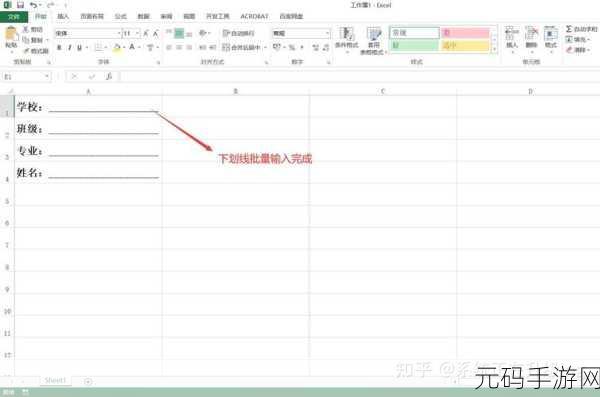Click the Increase Decimal icon
The width and height of the screenshot is (600, 397).
tap(316, 47)
